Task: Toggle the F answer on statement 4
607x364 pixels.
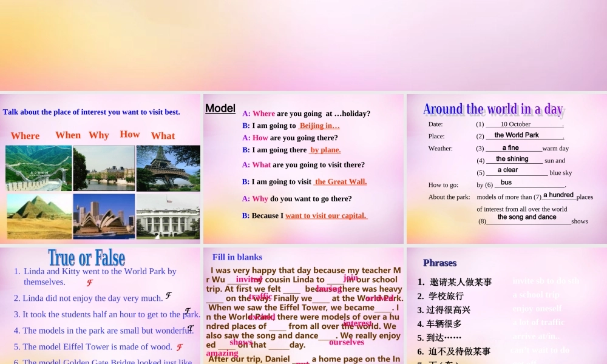Action: click(191, 328)
